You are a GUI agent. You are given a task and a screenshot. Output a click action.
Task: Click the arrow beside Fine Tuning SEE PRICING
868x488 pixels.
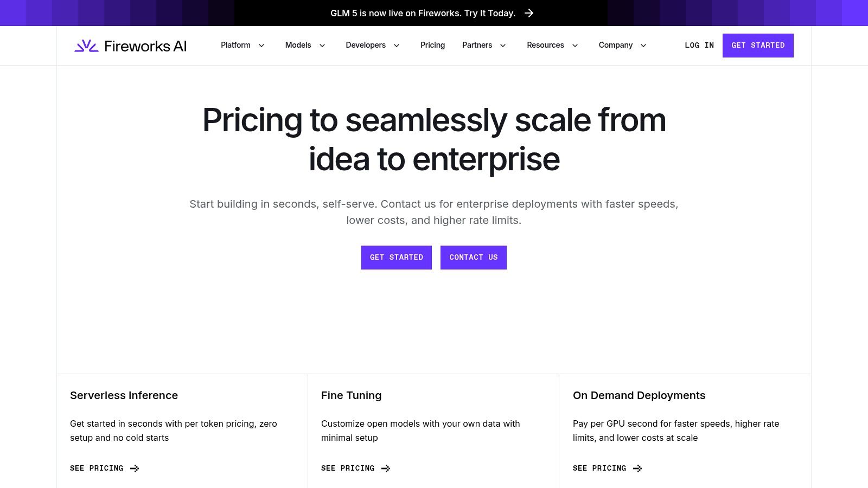pyautogui.click(x=386, y=468)
